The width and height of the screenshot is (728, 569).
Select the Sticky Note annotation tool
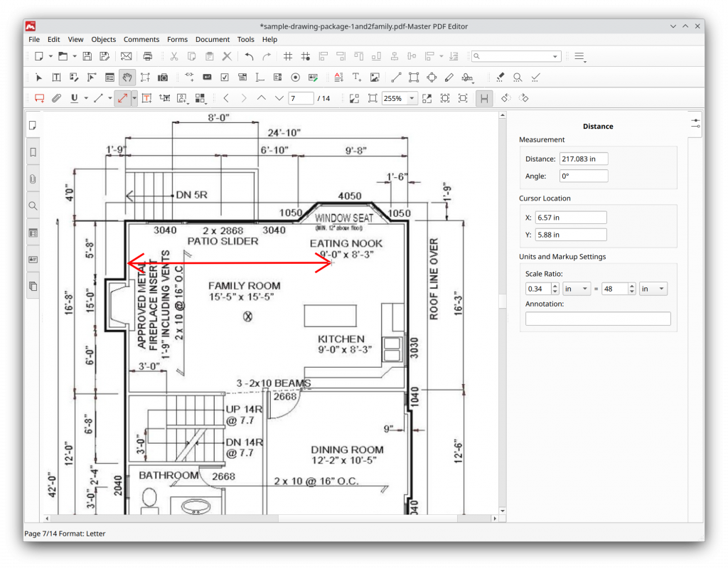point(39,98)
